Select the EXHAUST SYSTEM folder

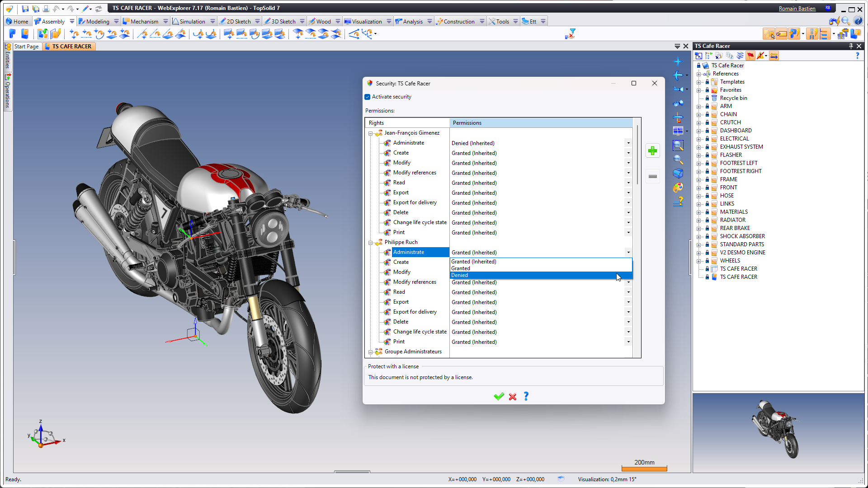click(x=741, y=147)
